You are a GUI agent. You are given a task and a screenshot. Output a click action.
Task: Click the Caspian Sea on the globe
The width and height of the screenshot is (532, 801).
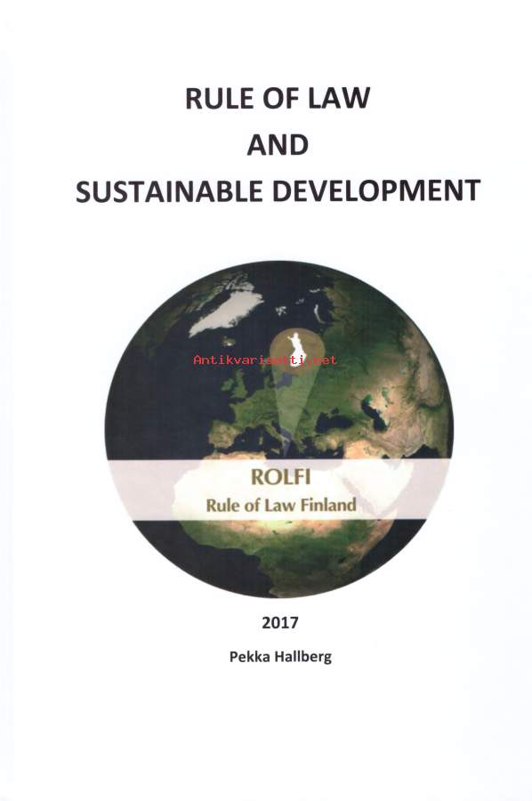[375, 411]
